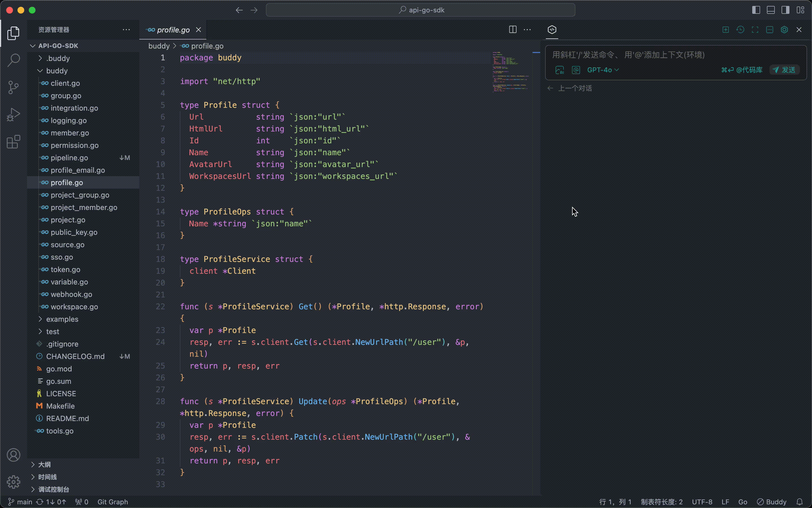Image resolution: width=812 pixels, height=508 pixels.
Task: Expand the 时间线 timeline section
Action: tap(83, 477)
